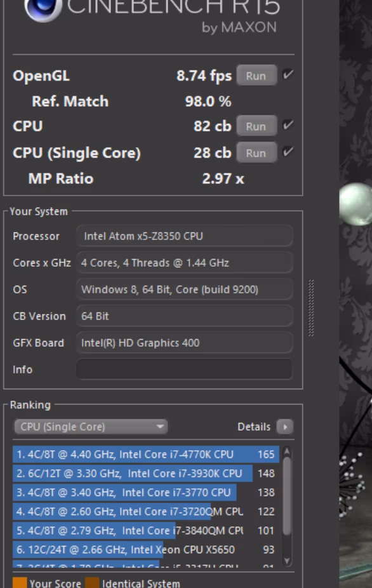Toggle the CPU (Single Core) checkbox
372x588 pixels.
tap(288, 152)
